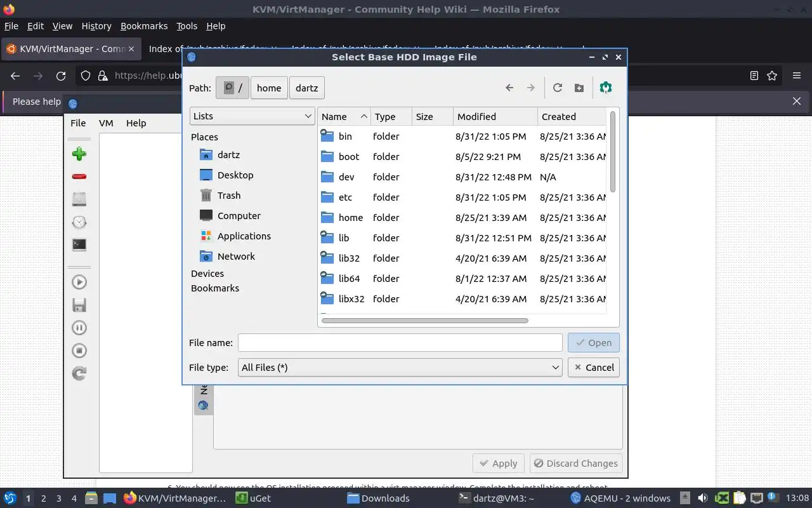
Task: Click the 'home' path breadcrumb
Action: tap(269, 88)
